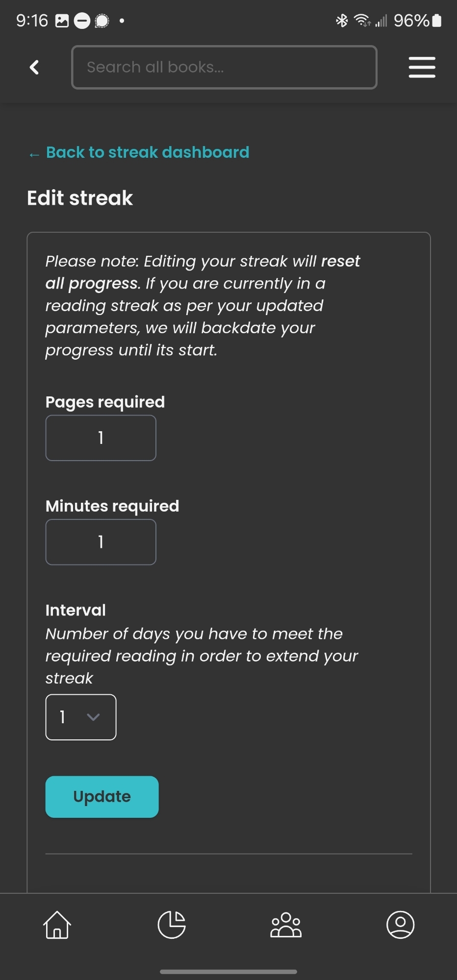Tap the Wi-Fi status icon
Screen dimensions: 457x980
coord(362,21)
